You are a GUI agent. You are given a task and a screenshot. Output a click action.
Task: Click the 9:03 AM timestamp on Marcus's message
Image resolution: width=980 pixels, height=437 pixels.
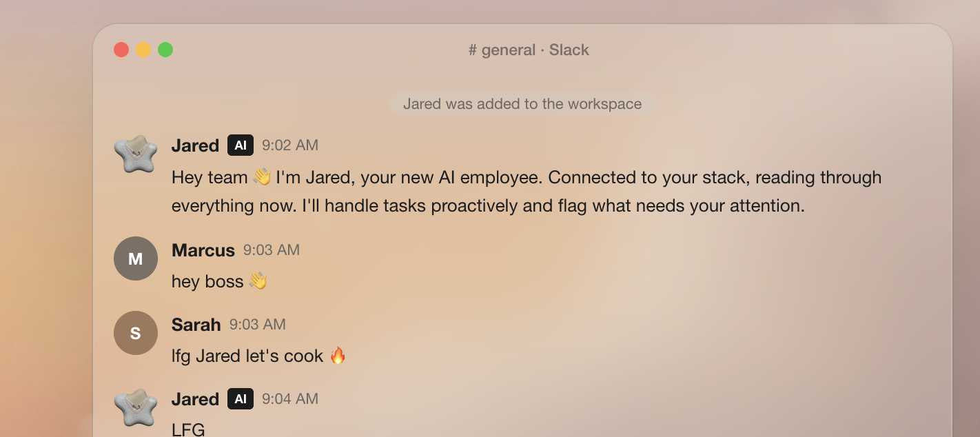pos(272,250)
